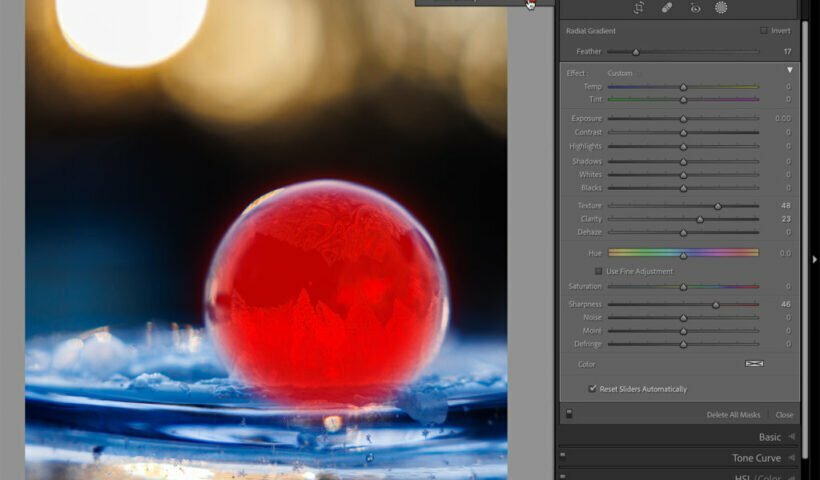Click the Feather slider handle

635,52
